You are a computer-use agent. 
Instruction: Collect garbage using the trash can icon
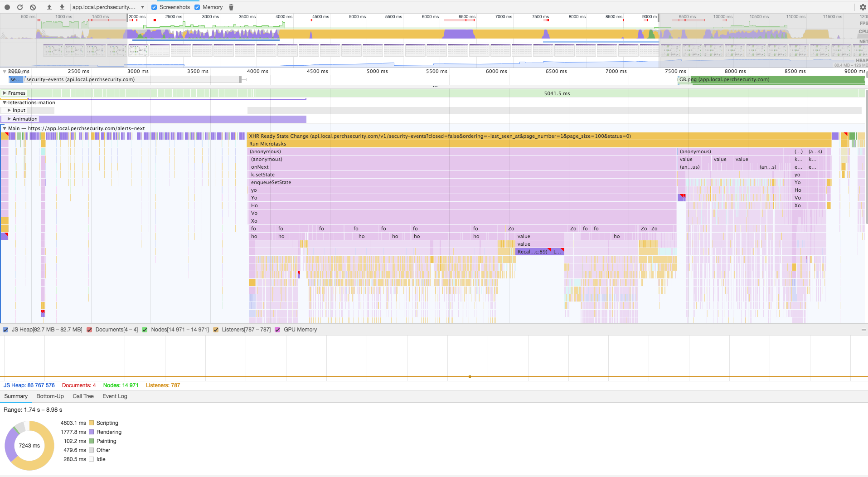point(231,7)
